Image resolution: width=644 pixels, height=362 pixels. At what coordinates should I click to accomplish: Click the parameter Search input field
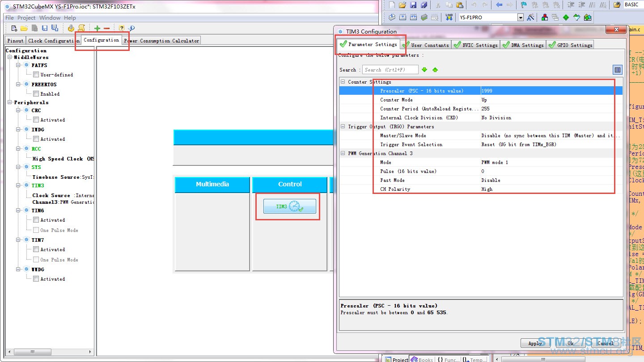[x=390, y=70]
